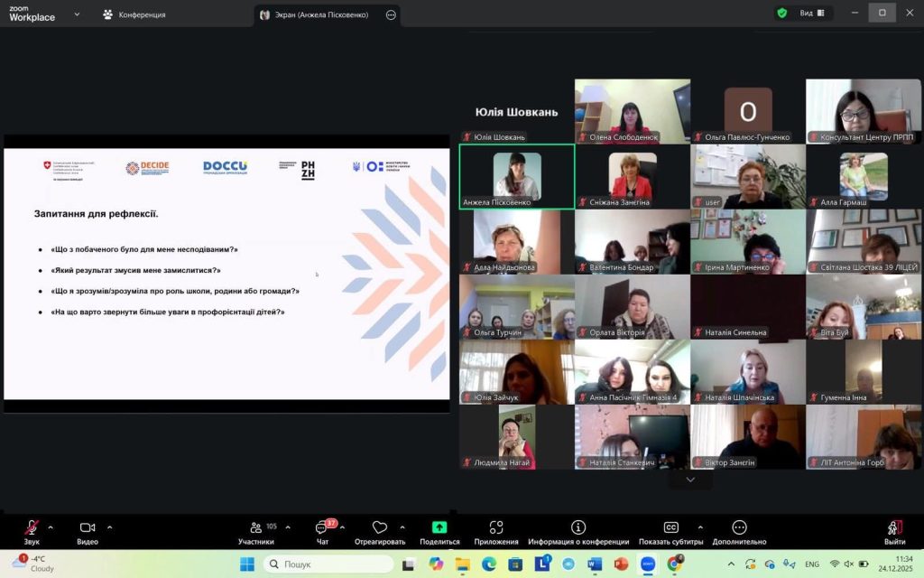
Task: Click the Отреагировать reactions heart icon
Action: (x=379, y=528)
